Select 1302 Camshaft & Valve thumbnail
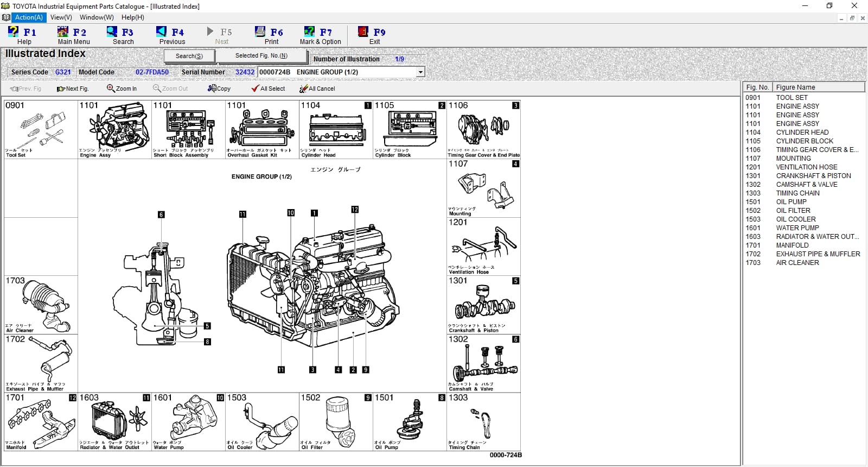868x467 pixels. click(483, 363)
